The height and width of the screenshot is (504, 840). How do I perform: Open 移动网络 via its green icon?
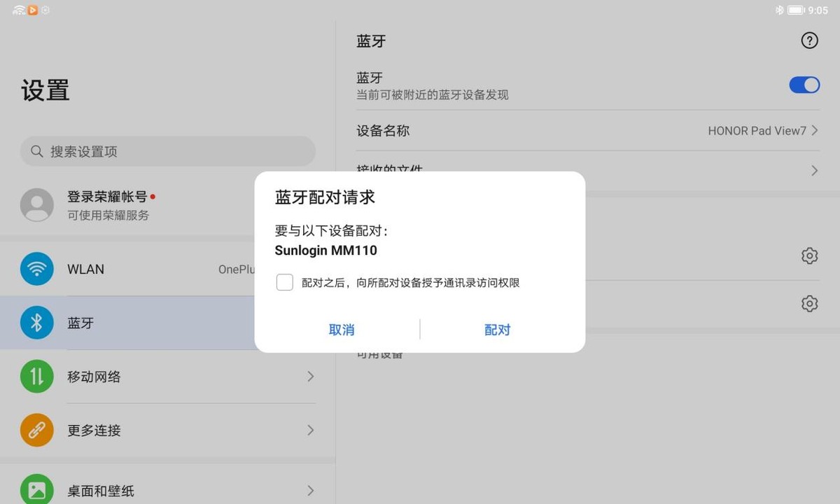pyautogui.click(x=36, y=377)
